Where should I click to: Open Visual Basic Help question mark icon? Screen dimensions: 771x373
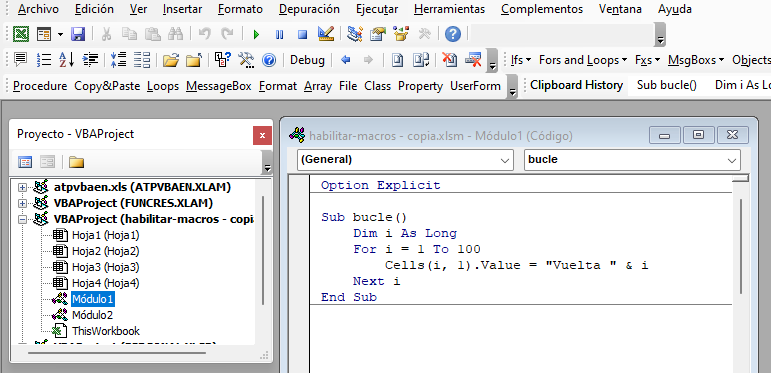coord(452,34)
